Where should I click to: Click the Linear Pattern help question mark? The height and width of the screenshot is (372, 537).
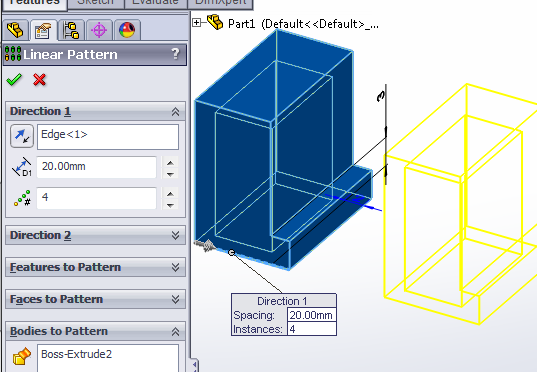pyautogui.click(x=175, y=54)
